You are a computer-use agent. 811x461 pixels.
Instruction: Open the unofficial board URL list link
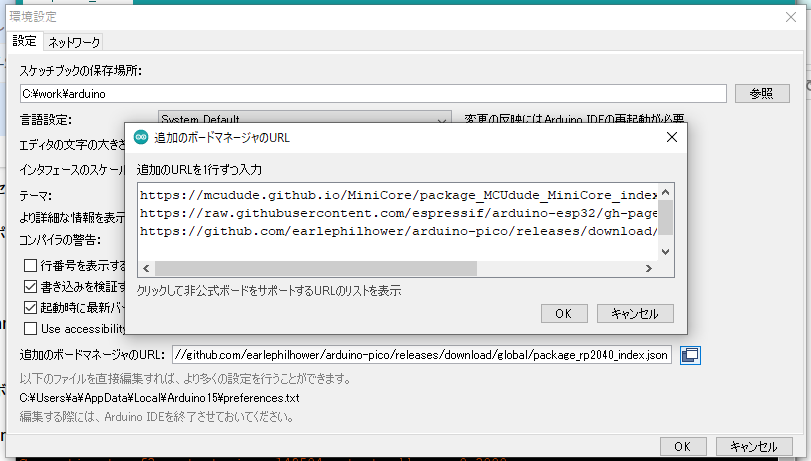(x=268, y=291)
